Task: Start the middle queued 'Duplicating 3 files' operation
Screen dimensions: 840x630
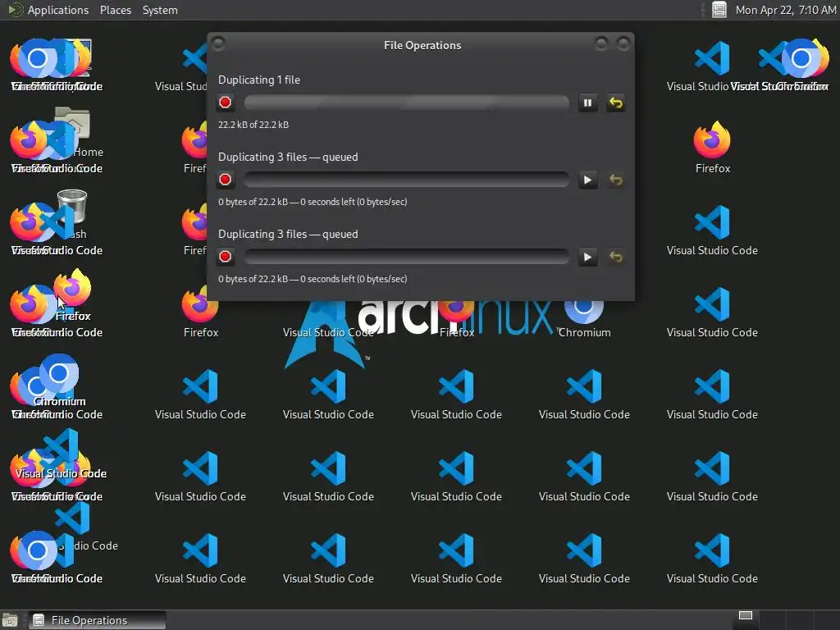Action: (587, 180)
